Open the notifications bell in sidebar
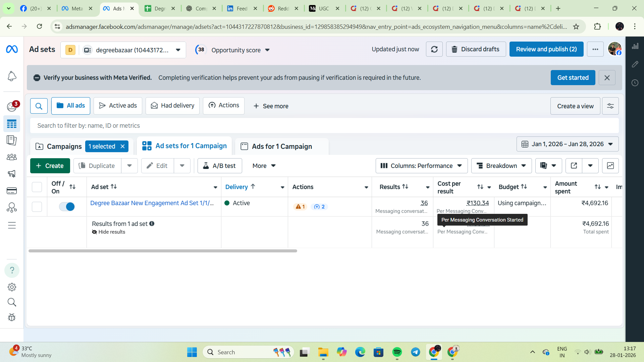Viewport: 644px width, 362px height. click(12, 76)
